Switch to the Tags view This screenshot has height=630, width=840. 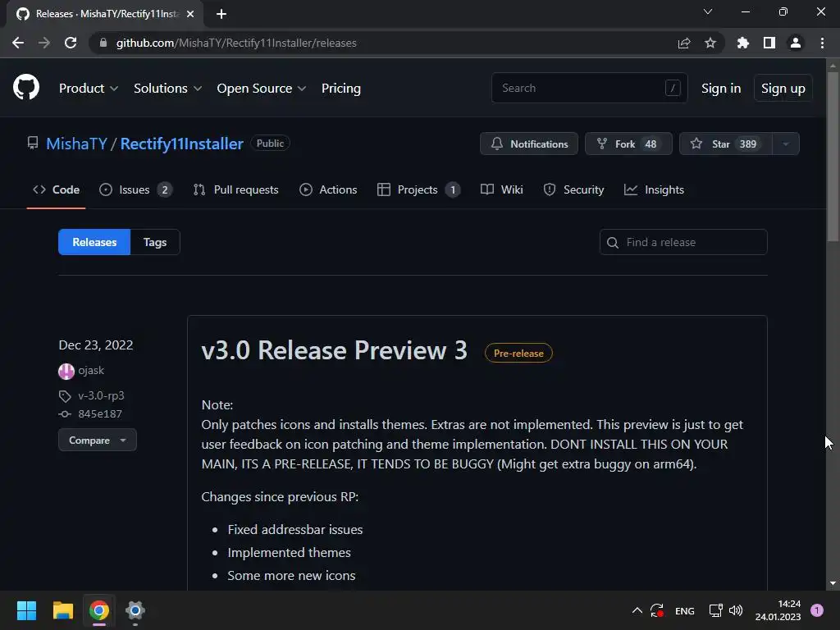(x=155, y=242)
